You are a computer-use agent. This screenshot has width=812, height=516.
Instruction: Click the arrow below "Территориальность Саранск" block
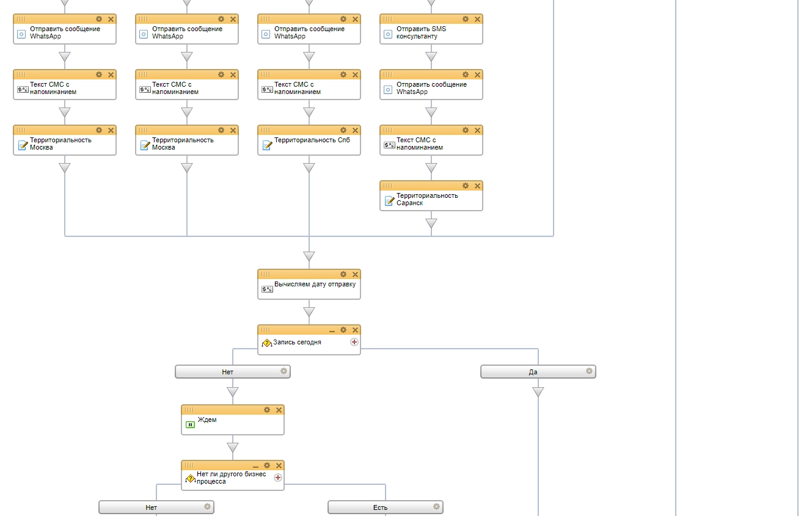pos(431,223)
